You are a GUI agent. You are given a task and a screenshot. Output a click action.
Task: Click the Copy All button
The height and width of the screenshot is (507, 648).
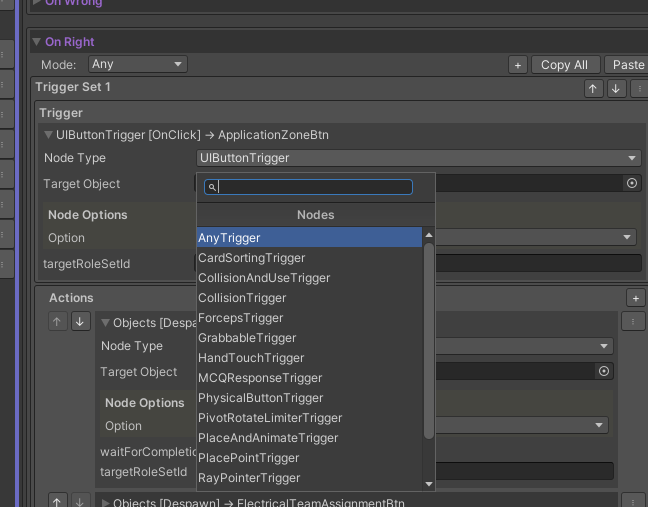click(x=564, y=65)
